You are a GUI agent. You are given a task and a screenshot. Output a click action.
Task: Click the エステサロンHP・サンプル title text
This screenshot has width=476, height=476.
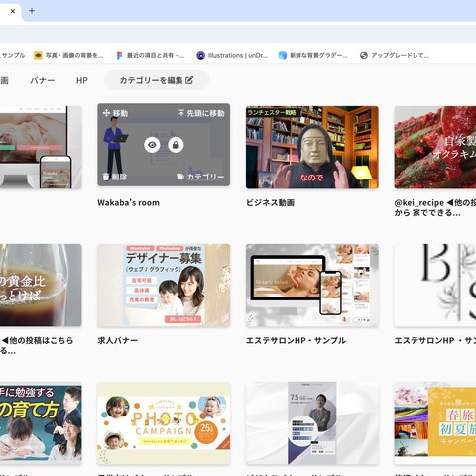tap(296, 340)
